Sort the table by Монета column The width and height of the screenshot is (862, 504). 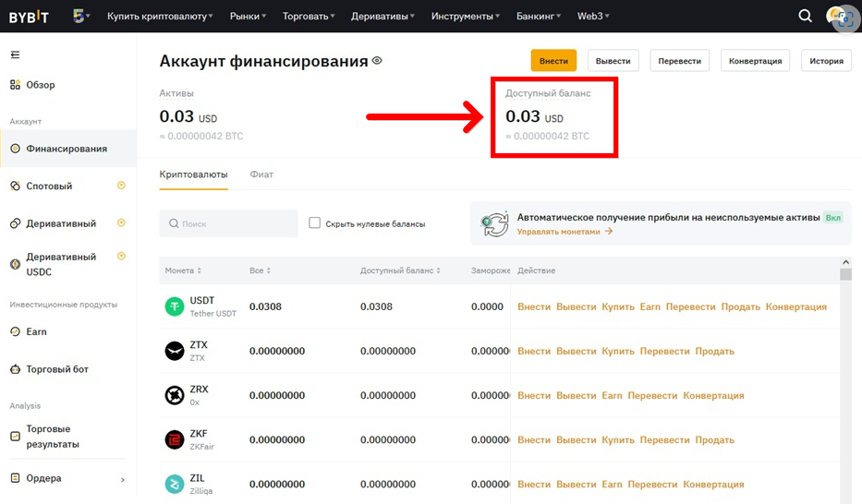coord(183,270)
